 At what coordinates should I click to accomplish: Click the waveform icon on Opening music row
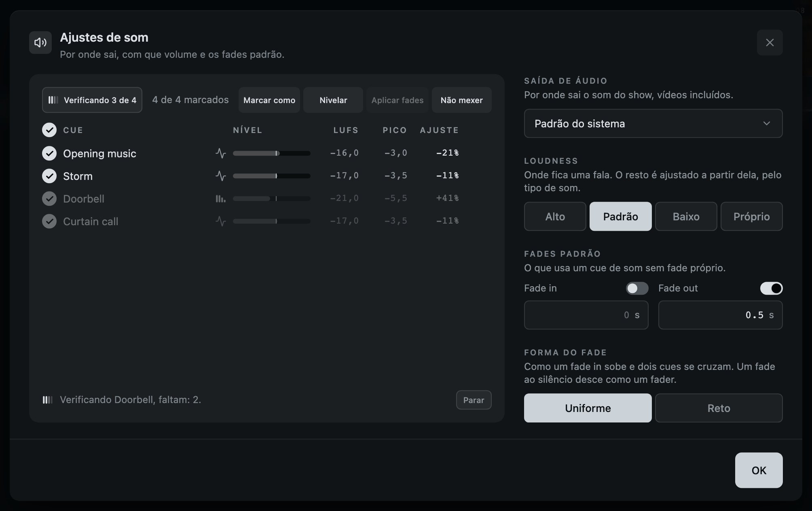tap(220, 153)
